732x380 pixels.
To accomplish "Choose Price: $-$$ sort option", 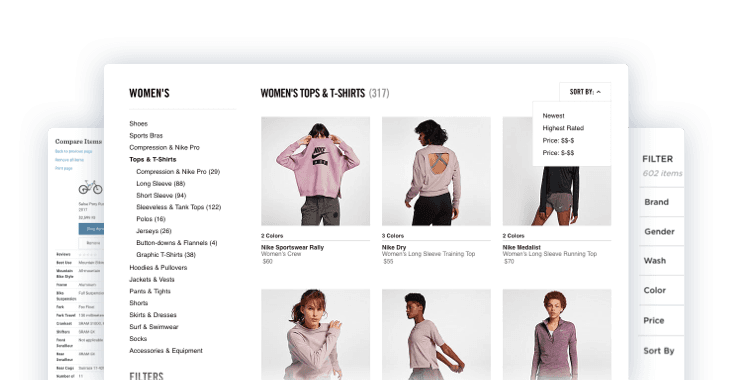I will [558, 153].
